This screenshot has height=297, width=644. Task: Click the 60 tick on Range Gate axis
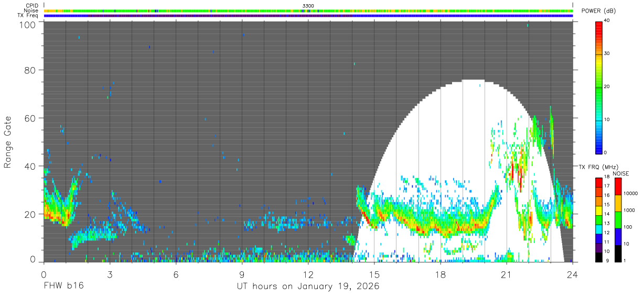pos(29,118)
